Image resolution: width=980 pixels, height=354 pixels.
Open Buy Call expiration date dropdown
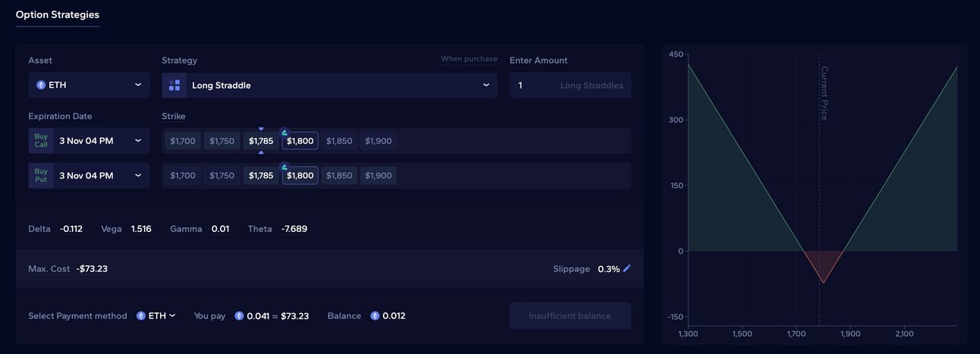click(89, 141)
